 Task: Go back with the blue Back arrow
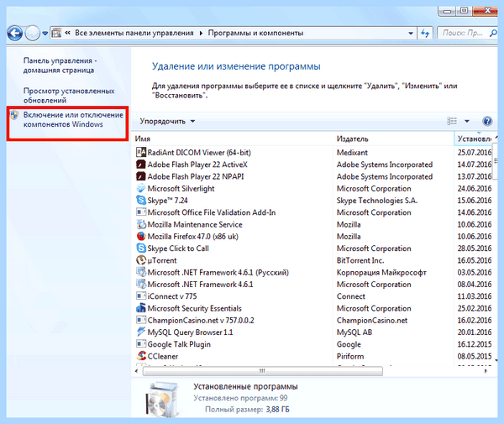click(x=15, y=33)
